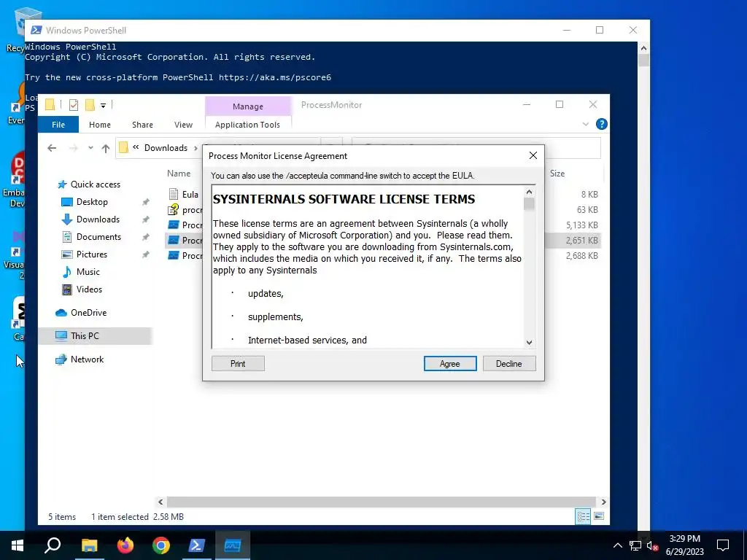Click the Explorer Forward arrow
The width and height of the screenshot is (747, 560).
click(74, 148)
